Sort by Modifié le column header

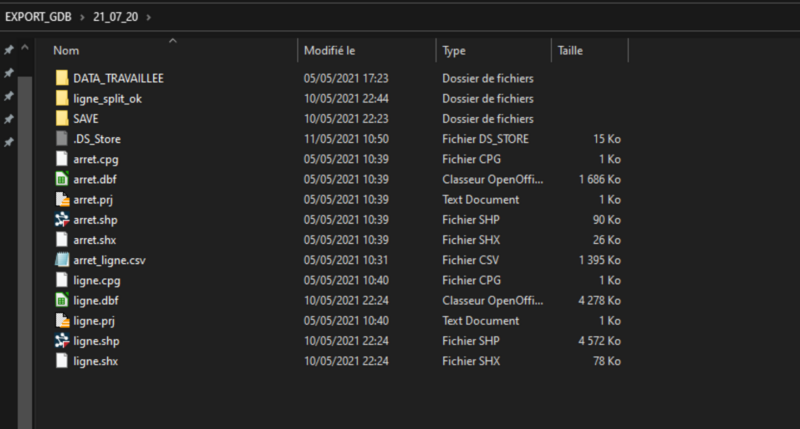point(330,50)
